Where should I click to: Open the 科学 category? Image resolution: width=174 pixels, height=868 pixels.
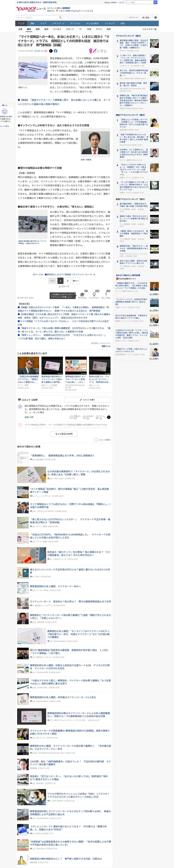point(89,29)
